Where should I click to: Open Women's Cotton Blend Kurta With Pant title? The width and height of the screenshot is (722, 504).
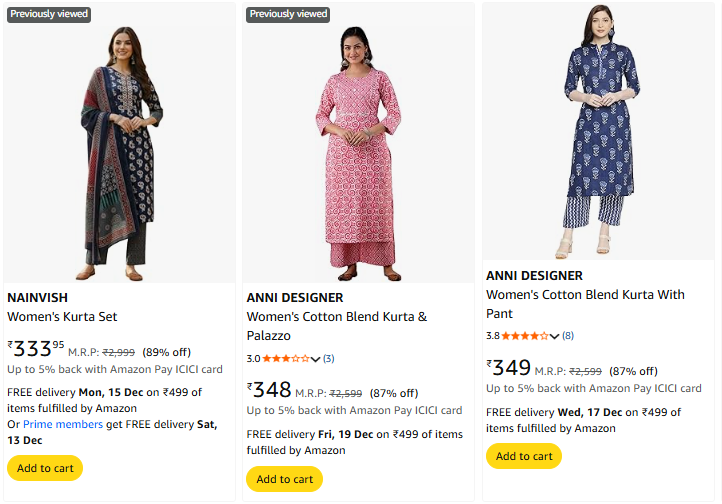click(585, 304)
